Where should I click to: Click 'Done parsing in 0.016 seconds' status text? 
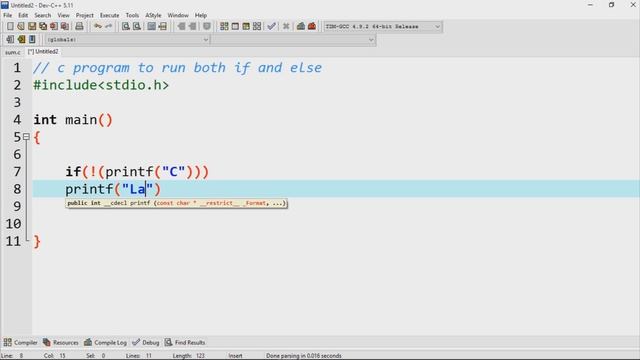tap(304, 356)
